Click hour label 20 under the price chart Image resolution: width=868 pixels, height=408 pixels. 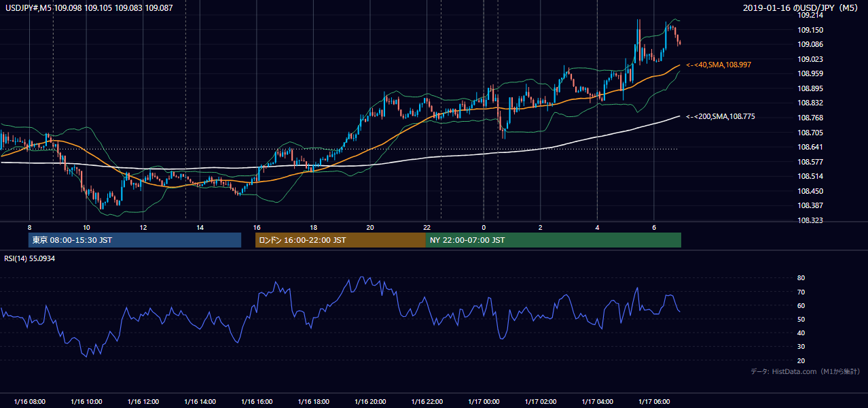pyautogui.click(x=369, y=227)
